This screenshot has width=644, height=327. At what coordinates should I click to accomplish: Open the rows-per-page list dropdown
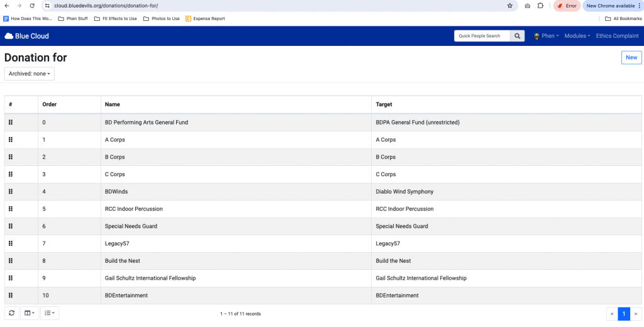tap(50, 313)
